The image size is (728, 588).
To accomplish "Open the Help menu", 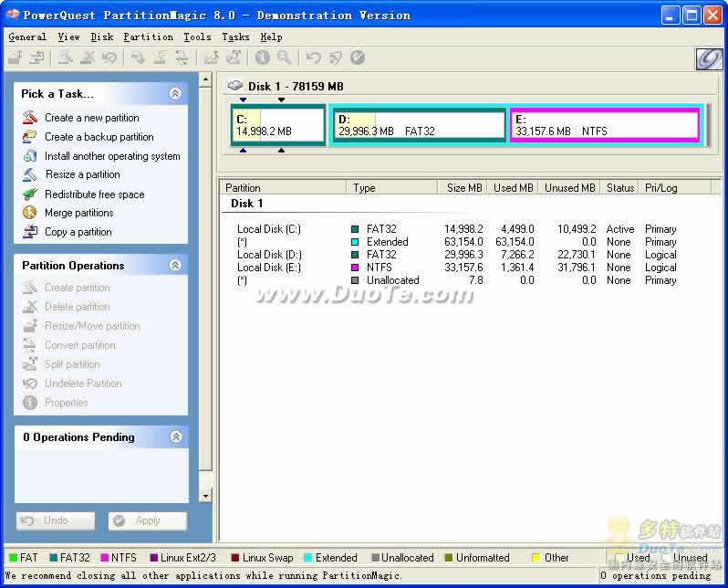I will pyautogui.click(x=271, y=37).
